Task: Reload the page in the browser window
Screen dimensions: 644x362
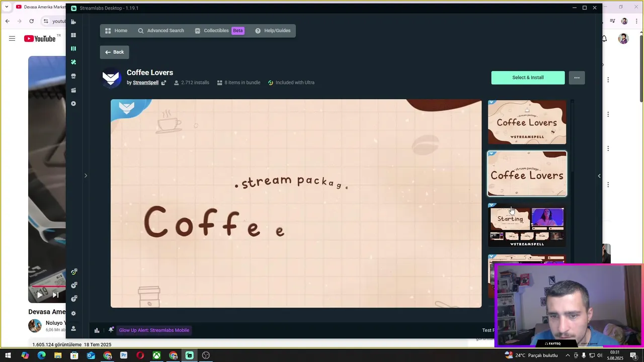Action: click(x=31, y=21)
